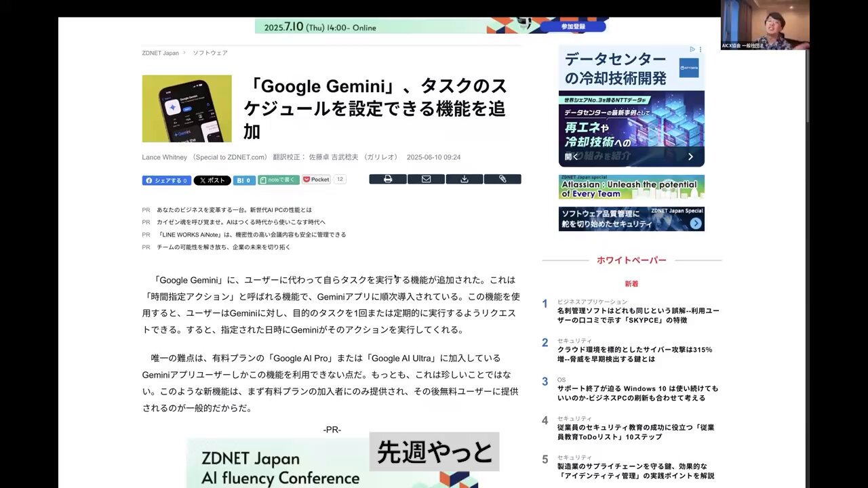Open the ソフトウェア品質管理 security banner
The image size is (868, 488).
(631, 219)
